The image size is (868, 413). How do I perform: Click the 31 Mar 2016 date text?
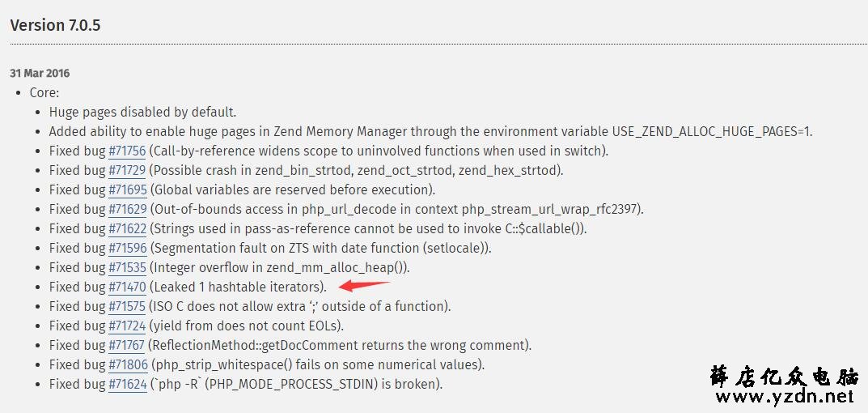coord(40,73)
